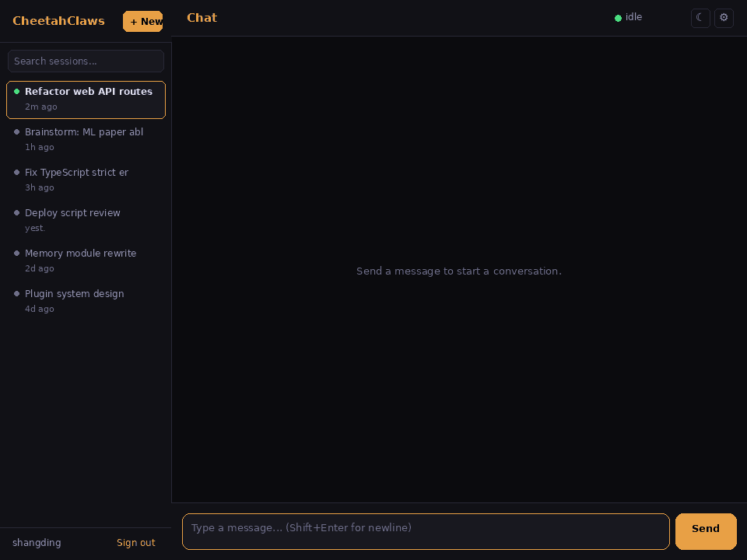Screen dimensions: 747x560
Task: Open Deploy script review session
Action: pyautogui.click(x=86, y=220)
